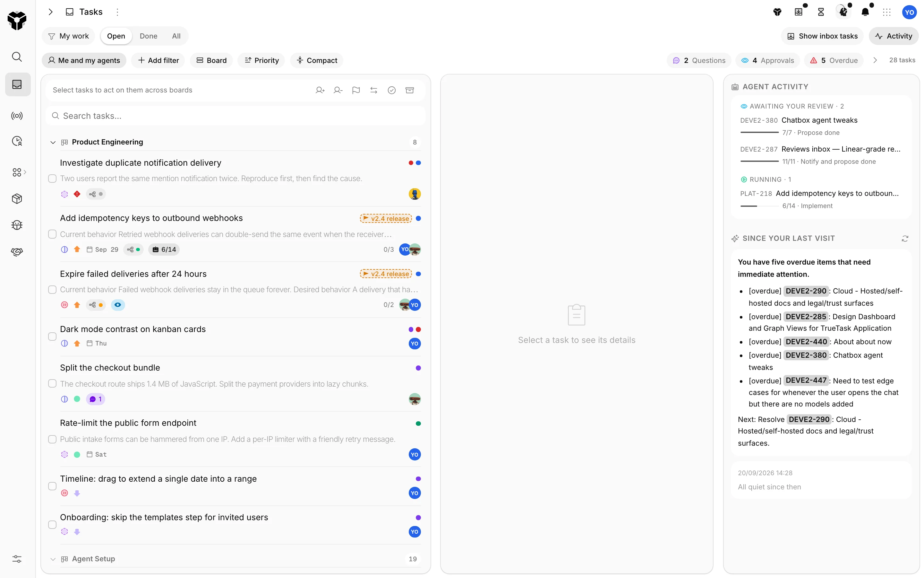Check the Add idempotency keys task checkbox
The image size is (924, 578).
[x=52, y=234]
